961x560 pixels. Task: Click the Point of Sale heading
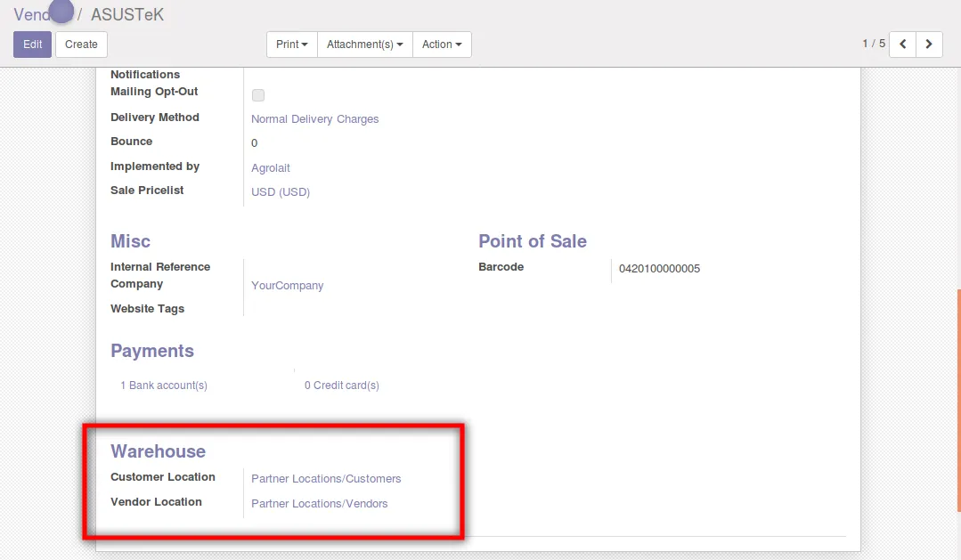pos(533,241)
